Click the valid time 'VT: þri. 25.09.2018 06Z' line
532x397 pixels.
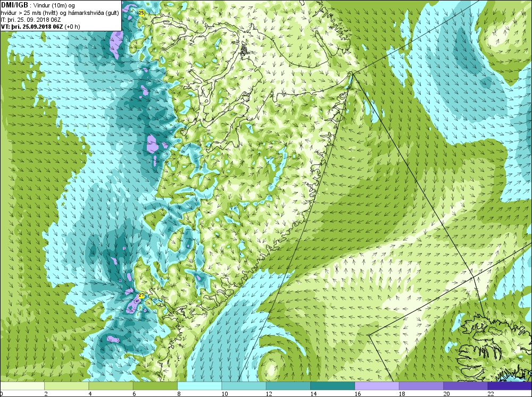point(40,27)
